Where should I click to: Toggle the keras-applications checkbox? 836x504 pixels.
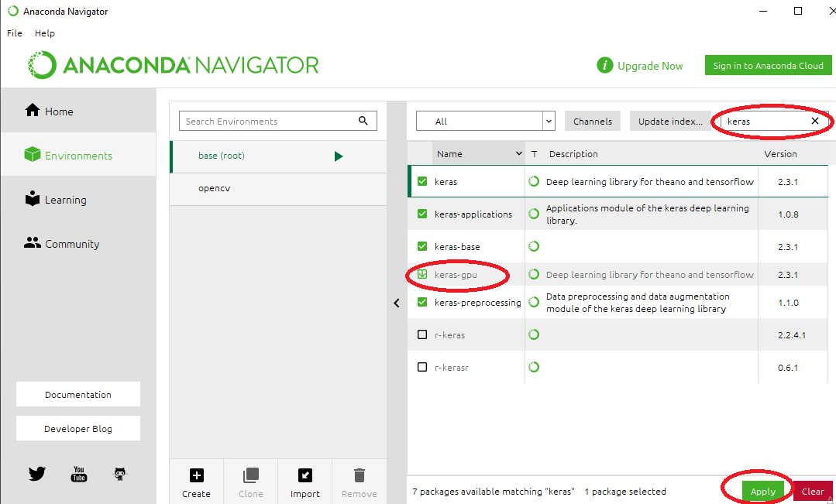(x=422, y=214)
